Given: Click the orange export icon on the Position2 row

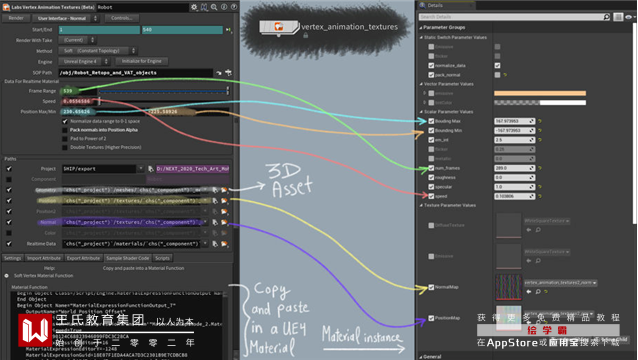Looking at the screenshot, I should (224, 212).
